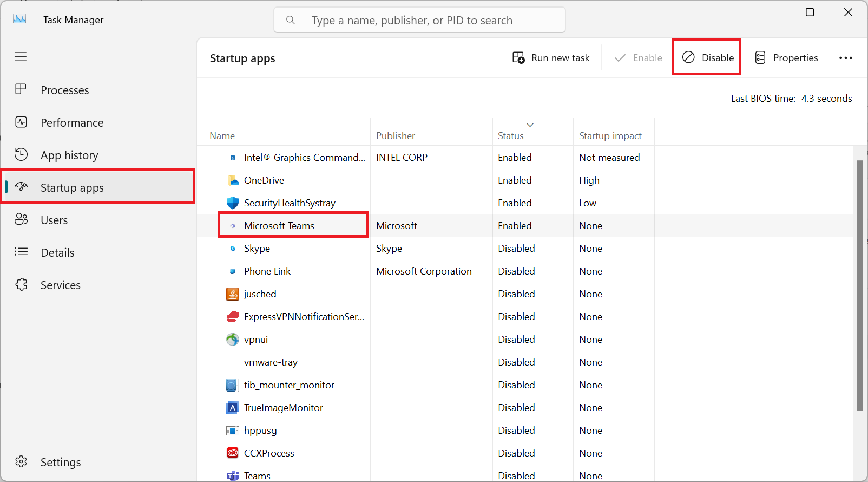Viewport: 868px width, 482px height.
Task: Sort by the Startup impact column header
Action: (610, 136)
